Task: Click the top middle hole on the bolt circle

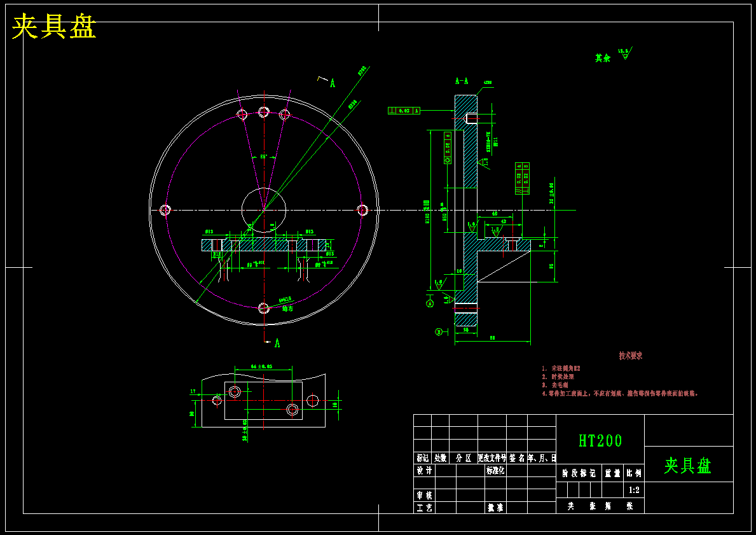Action: (x=263, y=113)
